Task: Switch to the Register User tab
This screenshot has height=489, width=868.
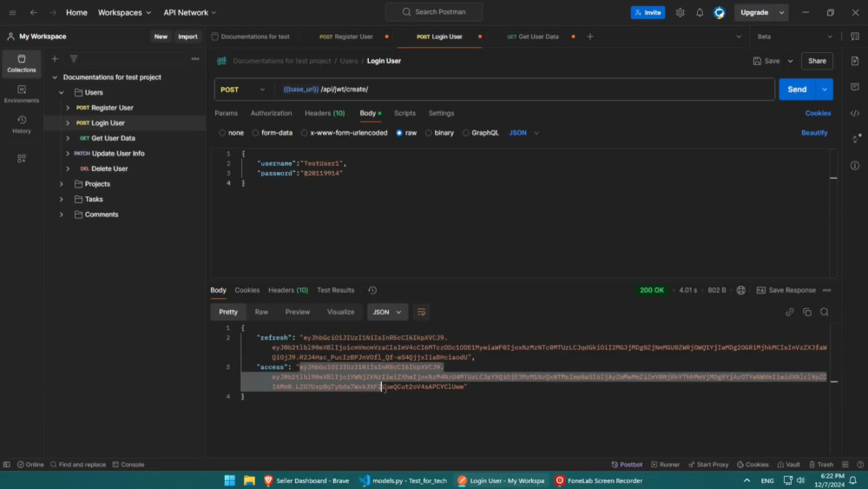Action: [346, 36]
